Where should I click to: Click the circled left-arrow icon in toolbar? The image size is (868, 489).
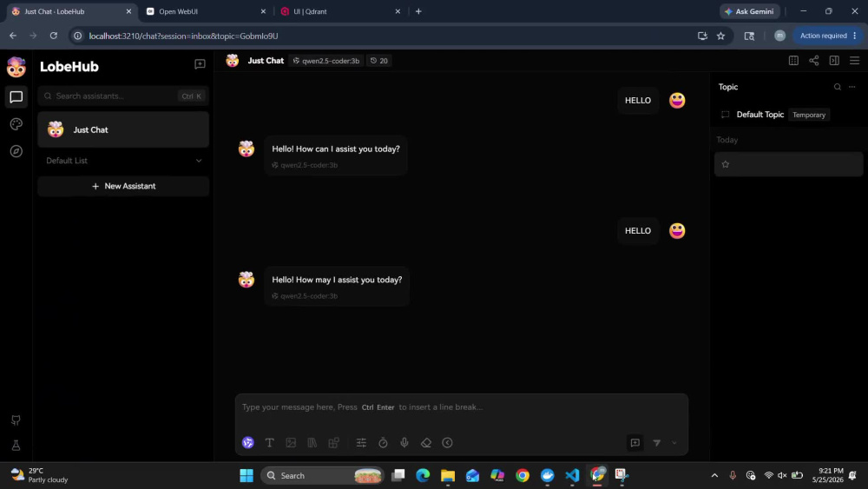coord(447,442)
